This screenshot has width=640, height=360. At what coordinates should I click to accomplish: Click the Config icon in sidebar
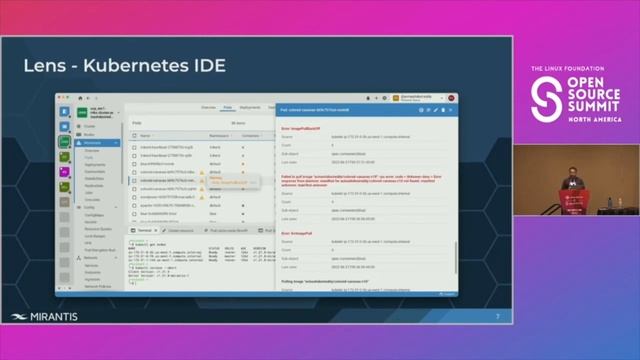pos(79,207)
